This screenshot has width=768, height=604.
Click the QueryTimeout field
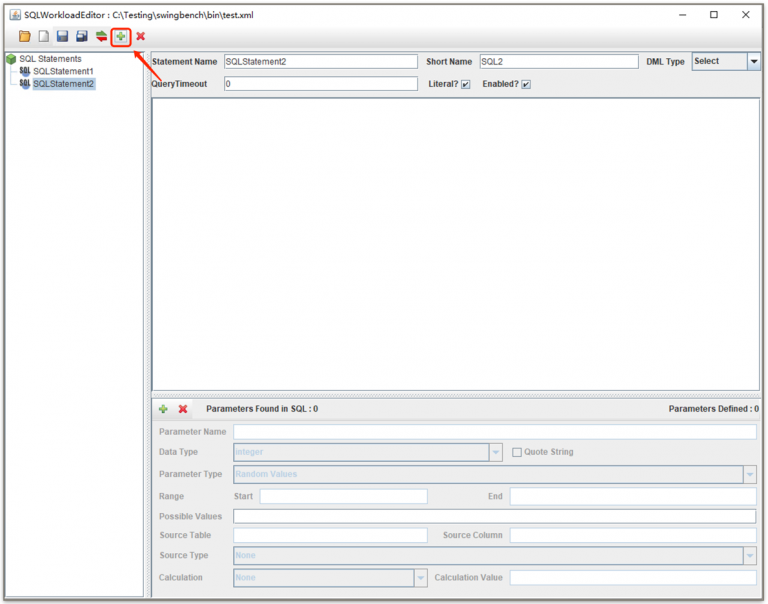(x=321, y=84)
